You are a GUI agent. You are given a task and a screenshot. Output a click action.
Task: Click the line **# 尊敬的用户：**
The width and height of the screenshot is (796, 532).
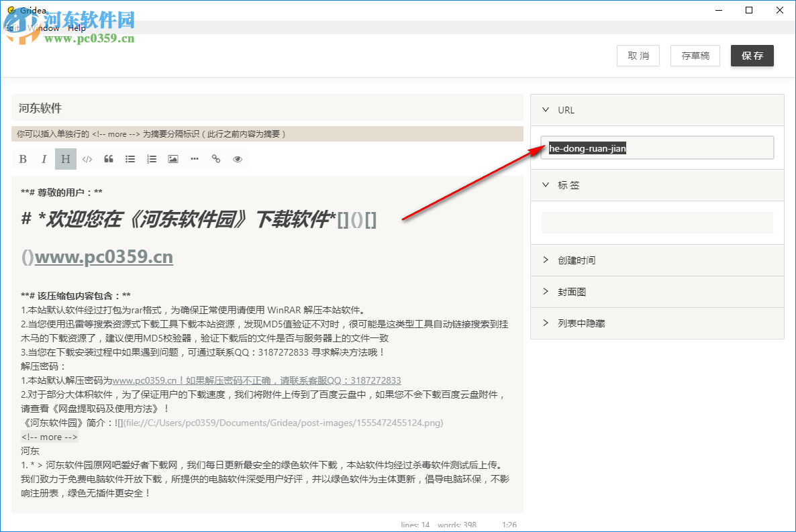coord(62,193)
